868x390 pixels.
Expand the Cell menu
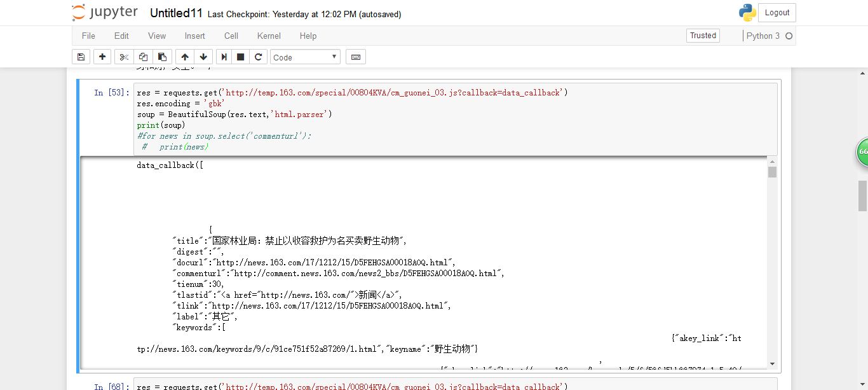pos(231,36)
